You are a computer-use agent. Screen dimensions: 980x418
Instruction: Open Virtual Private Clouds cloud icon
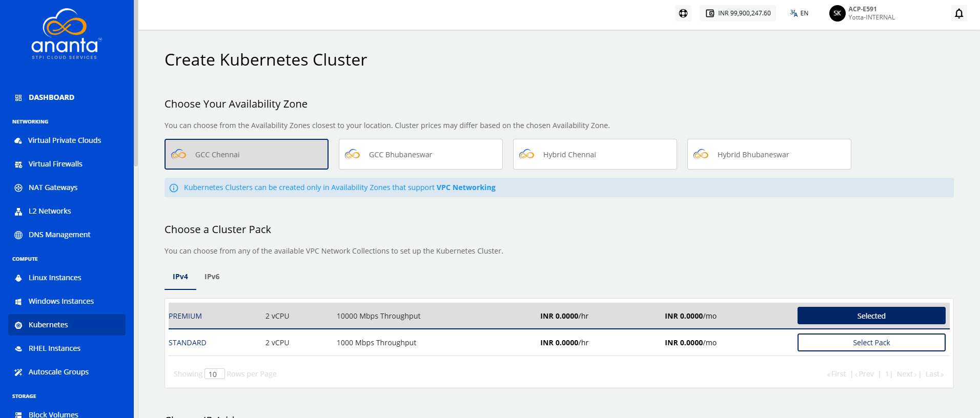[18, 140]
